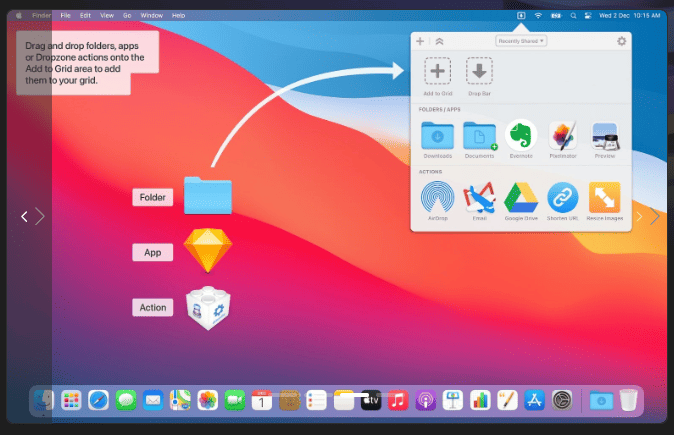Screen dimensions: 674x435
Task: Select the Resize Images action
Action: [x=604, y=198]
